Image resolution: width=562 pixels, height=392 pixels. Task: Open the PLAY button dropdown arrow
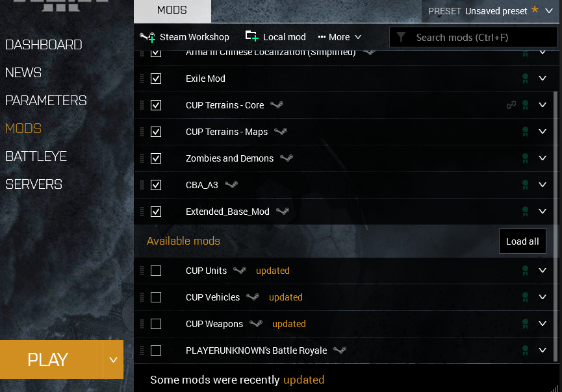pyautogui.click(x=113, y=360)
